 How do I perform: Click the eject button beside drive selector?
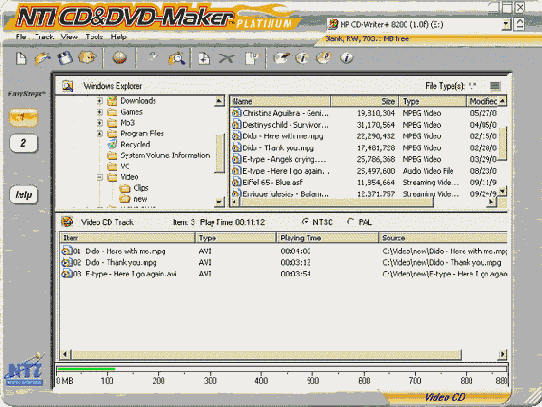pos(520,24)
